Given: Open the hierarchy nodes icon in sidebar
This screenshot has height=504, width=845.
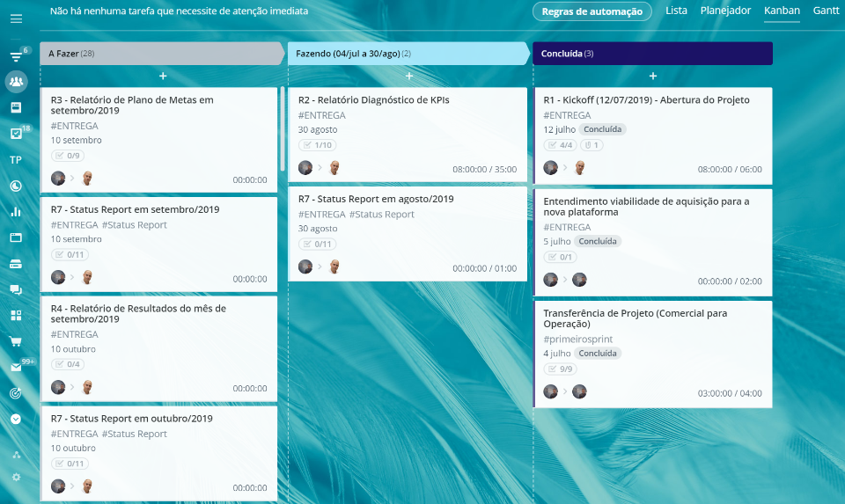Looking at the screenshot, I should point(17,455).
